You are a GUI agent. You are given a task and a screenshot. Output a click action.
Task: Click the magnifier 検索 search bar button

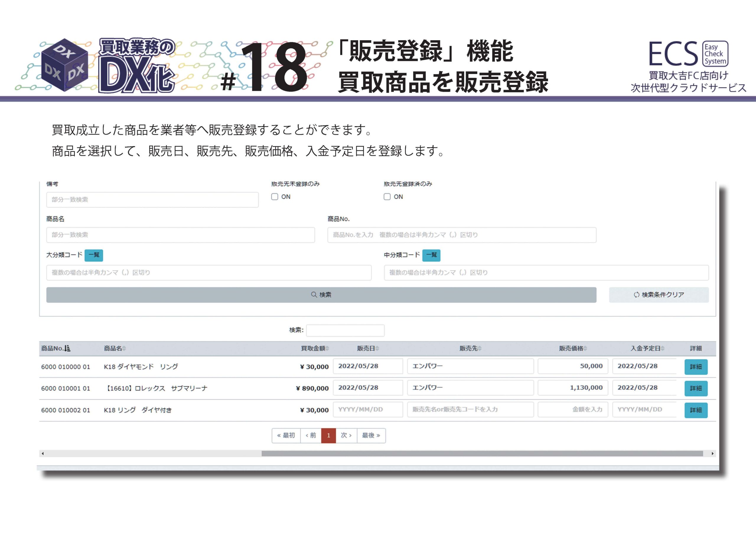pyautogui.click(x=321, y=295)
